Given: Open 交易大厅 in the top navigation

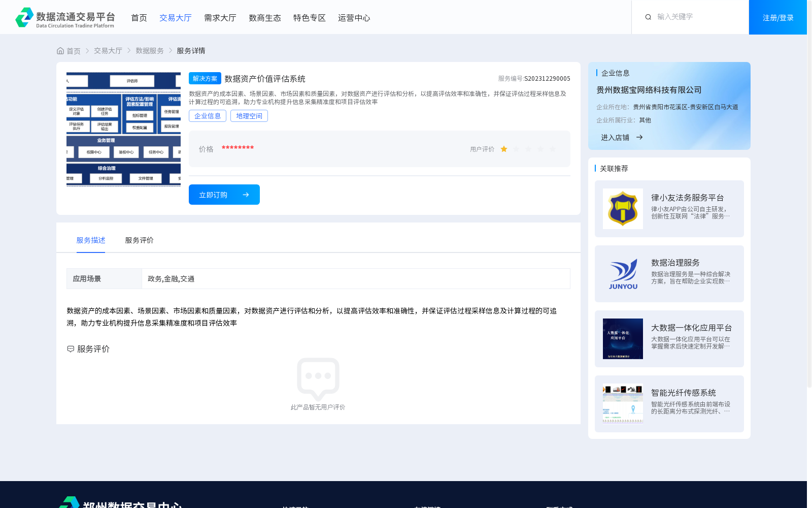Looking at the screenshot, I should (x=176, y=18).
